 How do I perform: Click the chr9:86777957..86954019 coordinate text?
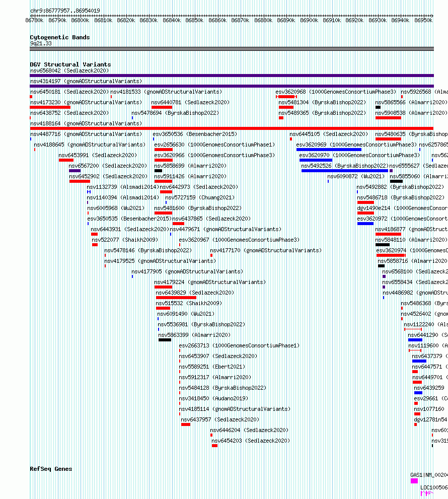click(x=65, y=11)
